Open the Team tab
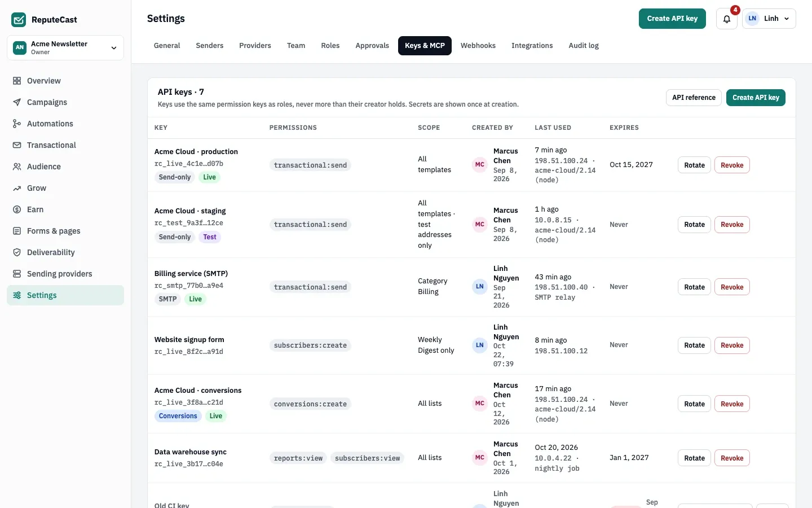The height and width of the screenshot is (508, 812). tap(296, 46)
